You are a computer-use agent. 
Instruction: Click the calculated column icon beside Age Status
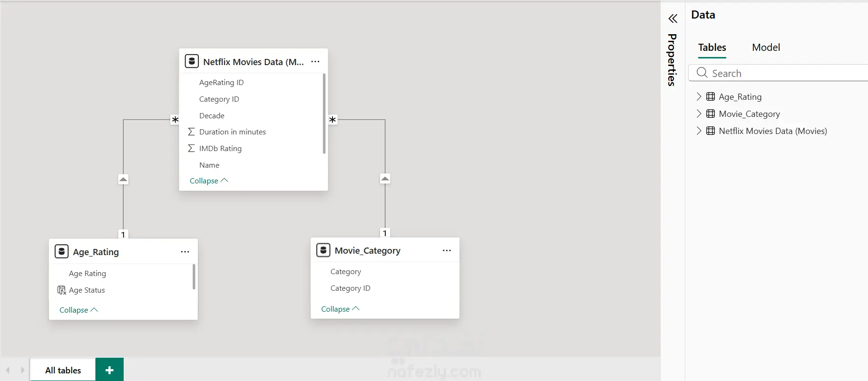pyautogui.click(x=62, y=290)
